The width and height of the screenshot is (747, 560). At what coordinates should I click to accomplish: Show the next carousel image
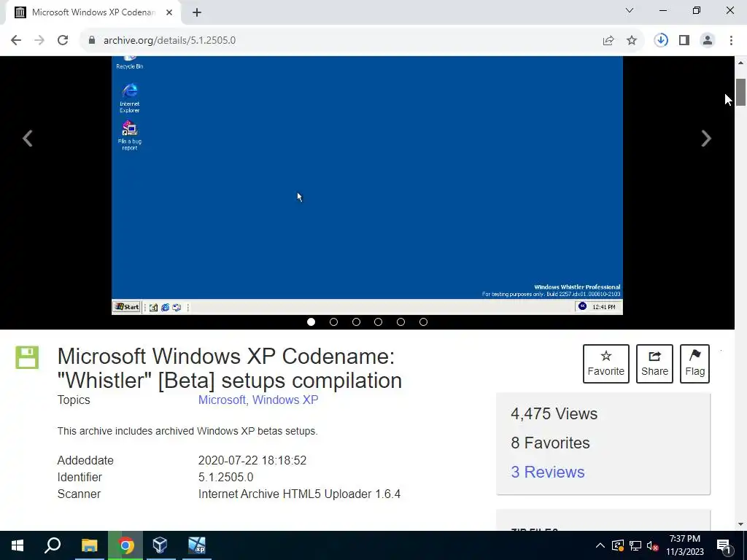point(706,139)
